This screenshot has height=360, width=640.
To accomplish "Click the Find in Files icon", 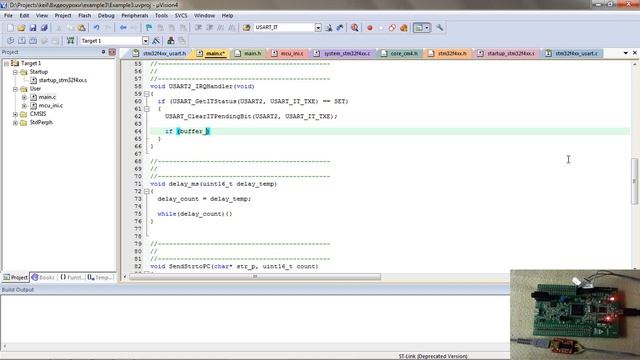I will [247, 28].
